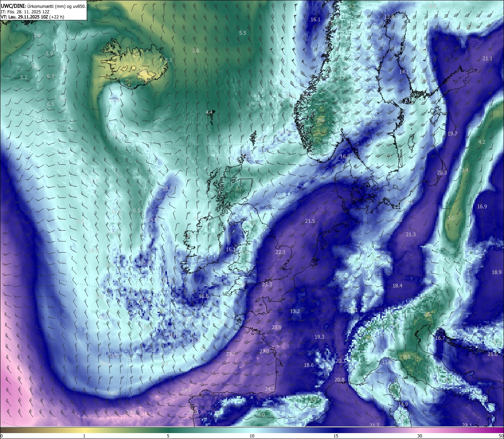Screen dimensions: 504x439
Task: Click the 4.2 value label
Action: [482, 142]
